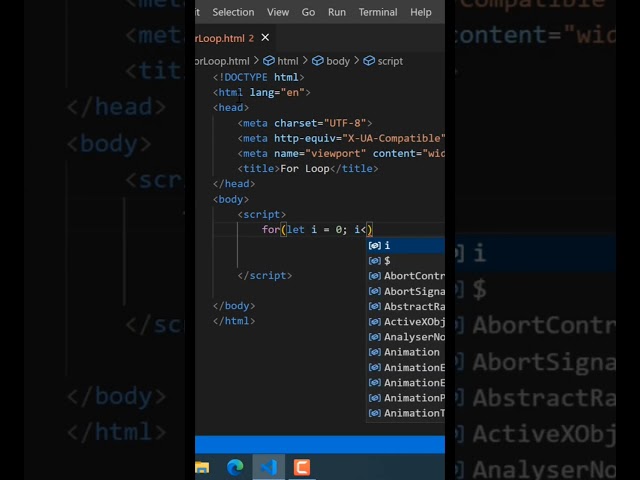The image size is (640, 480).
Task: Click the meta name viewport line
Action: coord(341,153)
